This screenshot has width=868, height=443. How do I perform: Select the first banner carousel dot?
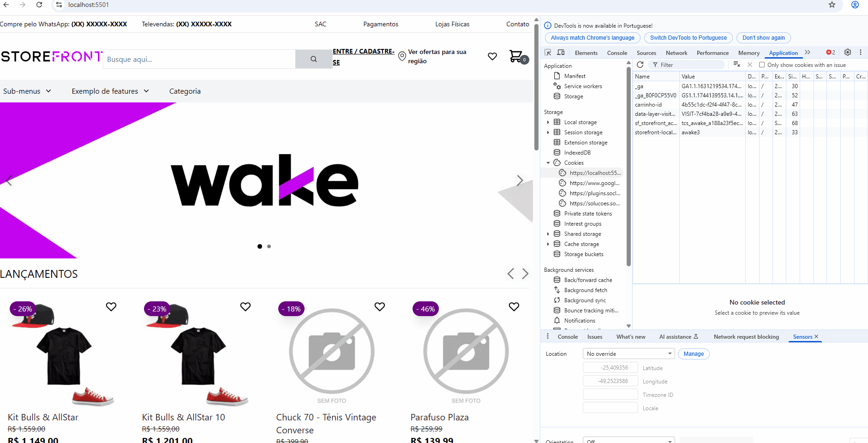point(260,246)
